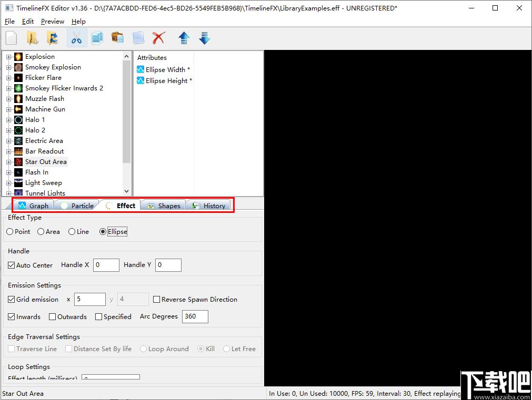Screen dimensions: 532x400
Task: Click the greyed Clone toolbar icon
Action: [x=138, y=38]
